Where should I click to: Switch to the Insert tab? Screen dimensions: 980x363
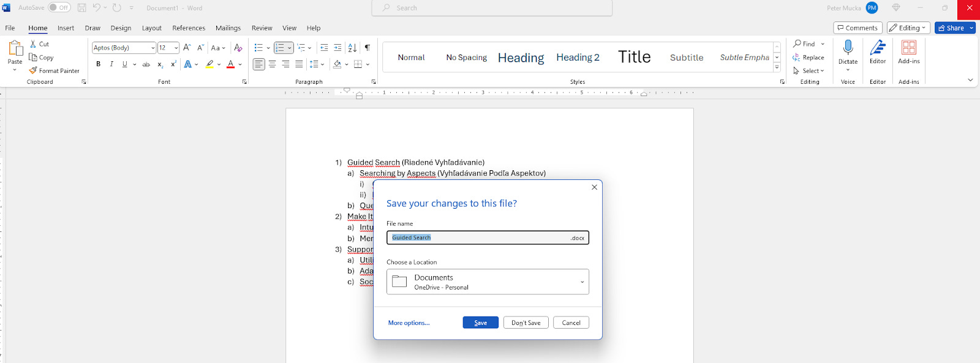click(66, 28)
